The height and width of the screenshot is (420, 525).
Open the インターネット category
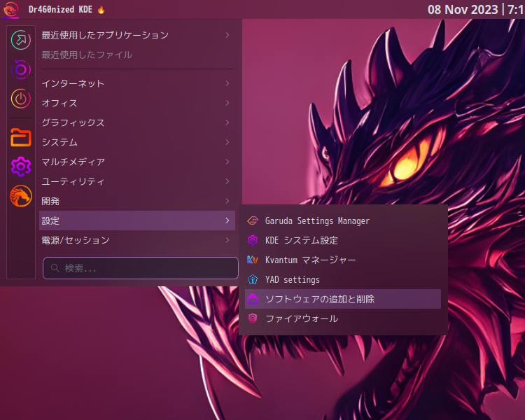[137, 83]
